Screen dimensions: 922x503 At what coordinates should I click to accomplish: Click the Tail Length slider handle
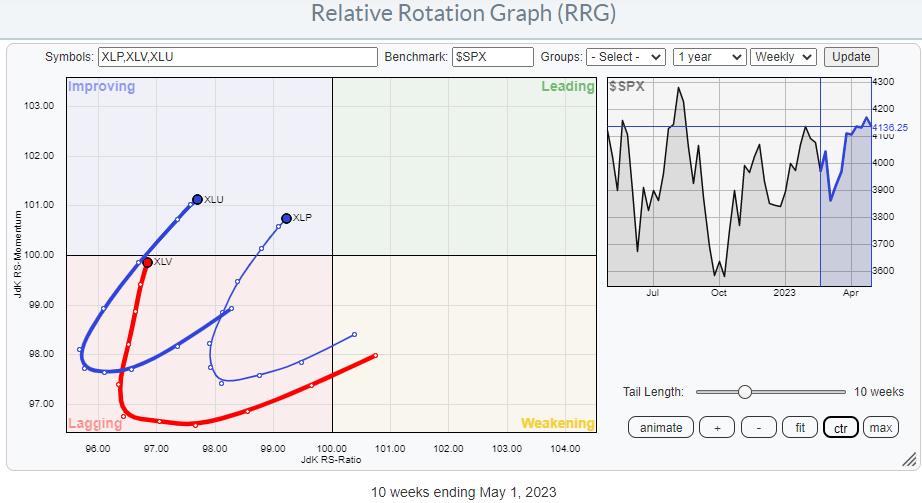pyautogui.click(x=744, y=392)
